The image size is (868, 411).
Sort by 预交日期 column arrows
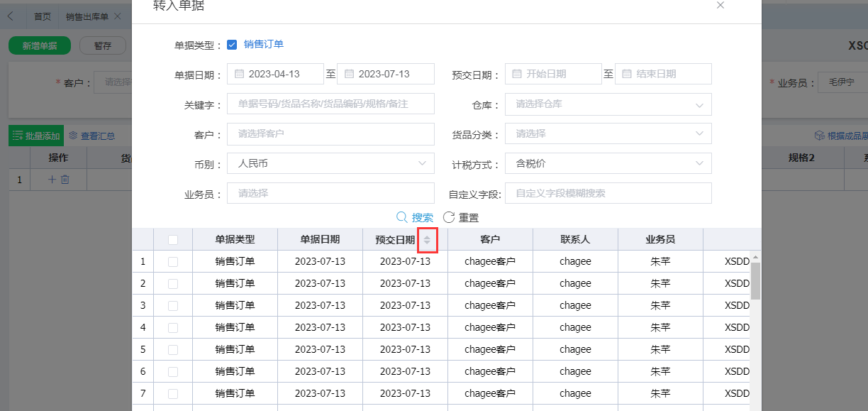pos(427,241)
